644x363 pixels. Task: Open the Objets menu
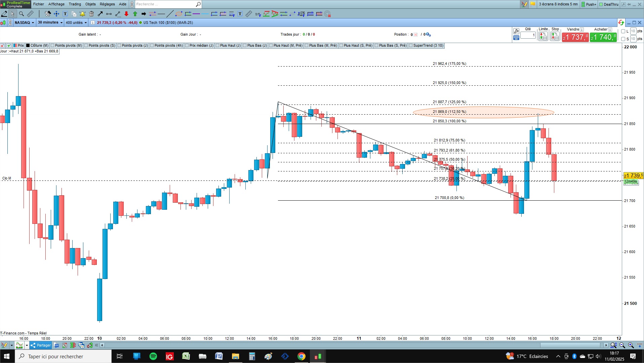(90, 4)
